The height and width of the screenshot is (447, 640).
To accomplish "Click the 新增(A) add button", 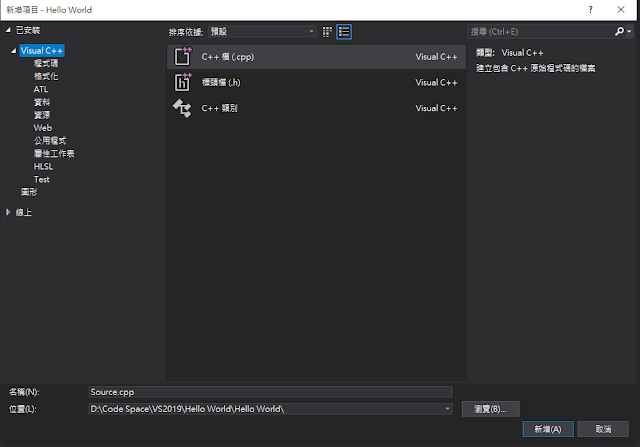I will (x=548, y=429).
